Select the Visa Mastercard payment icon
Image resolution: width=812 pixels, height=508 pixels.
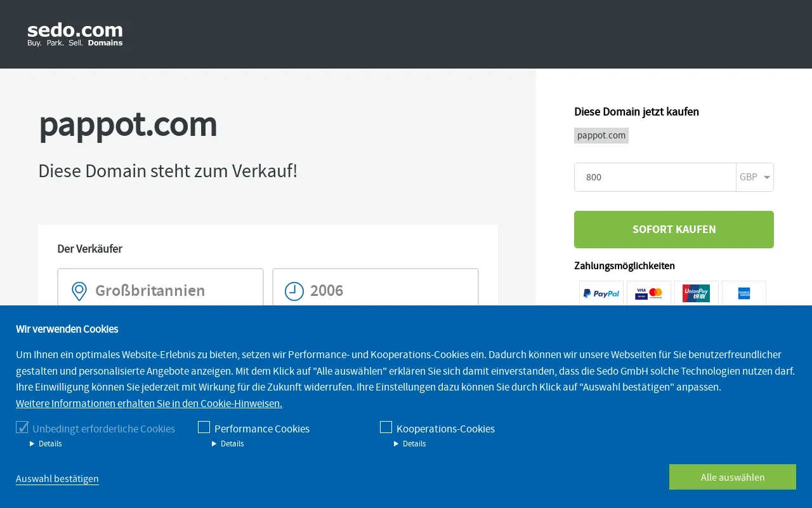[649, 293]
